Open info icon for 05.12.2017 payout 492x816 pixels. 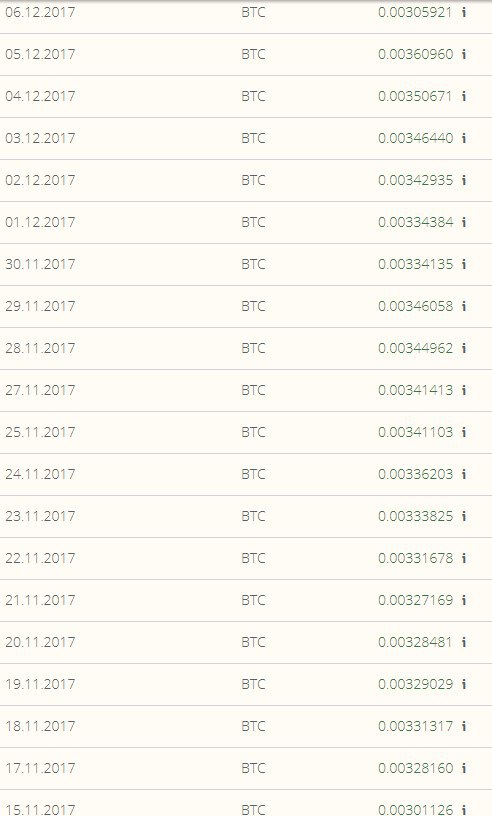coord(464,54)
